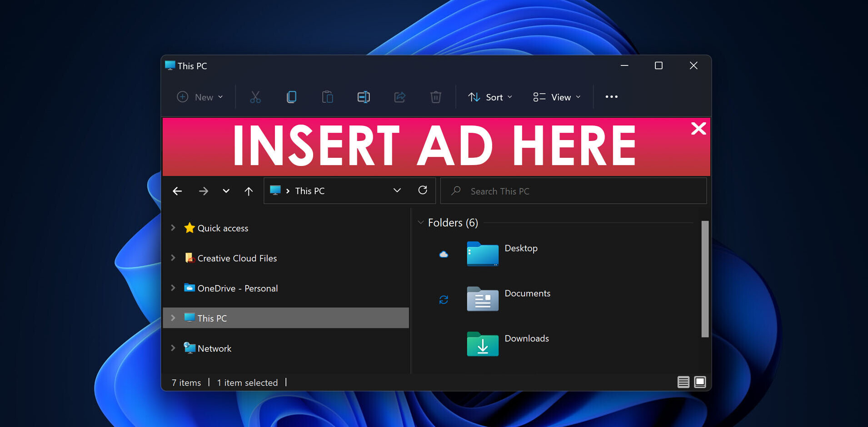868x427 pixels.
Task: Click the Delete trash can icon
Action: coord(435,97)
